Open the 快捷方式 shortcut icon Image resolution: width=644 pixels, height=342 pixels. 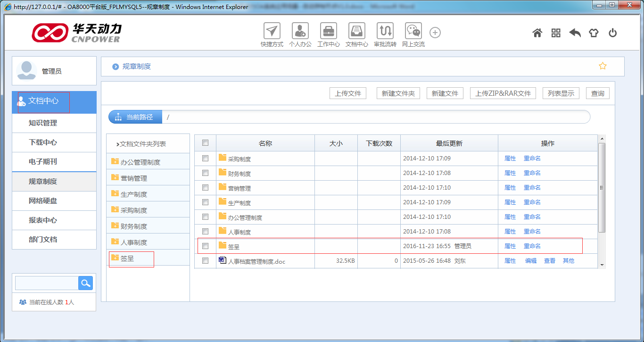tap(272, 31)
